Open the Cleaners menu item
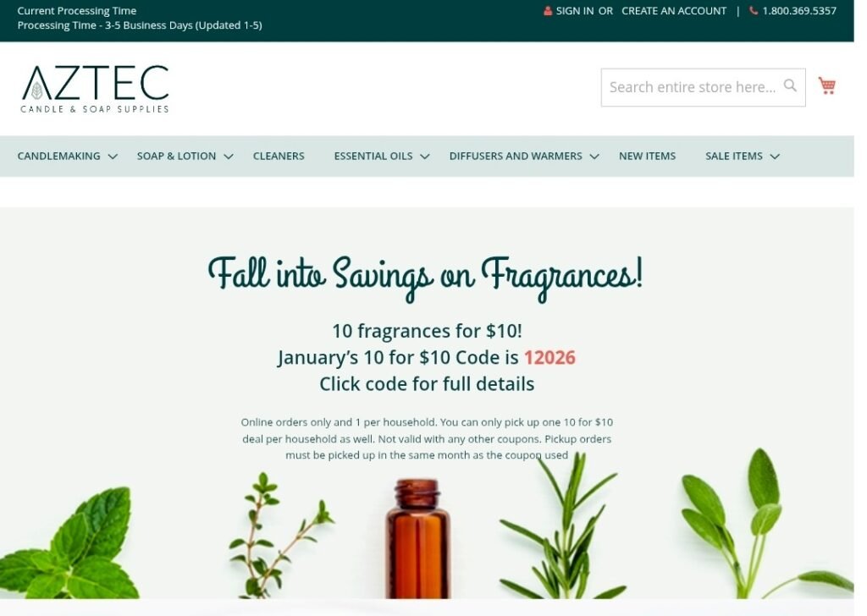The image size is (867, 616). point(279,157)
